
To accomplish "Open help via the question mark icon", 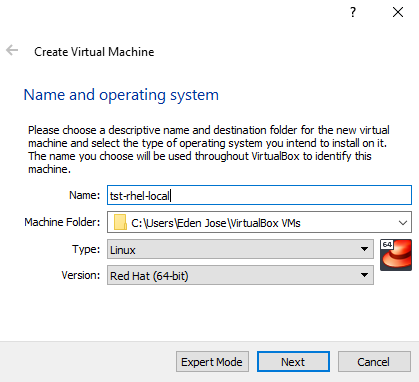I will [x=353, y=12].
